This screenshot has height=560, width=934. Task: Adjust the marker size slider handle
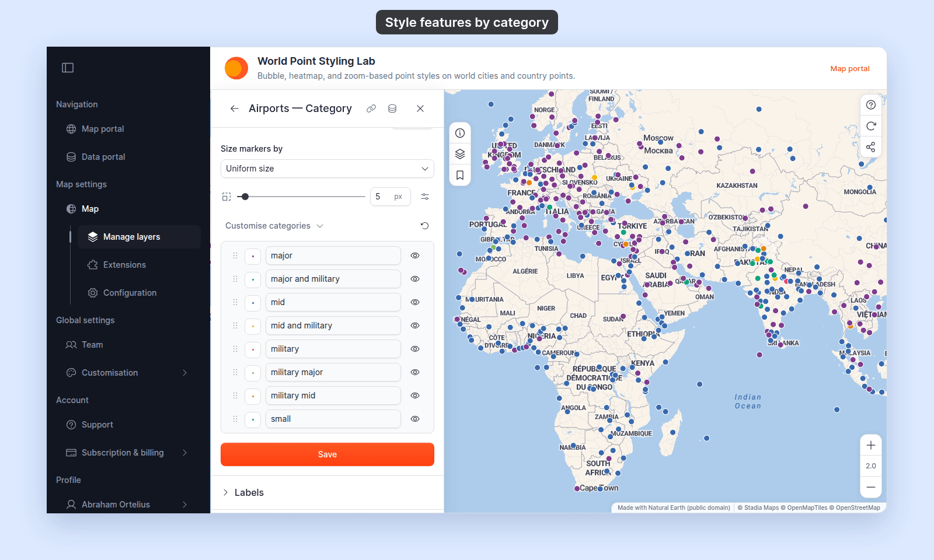coord(245,197)
